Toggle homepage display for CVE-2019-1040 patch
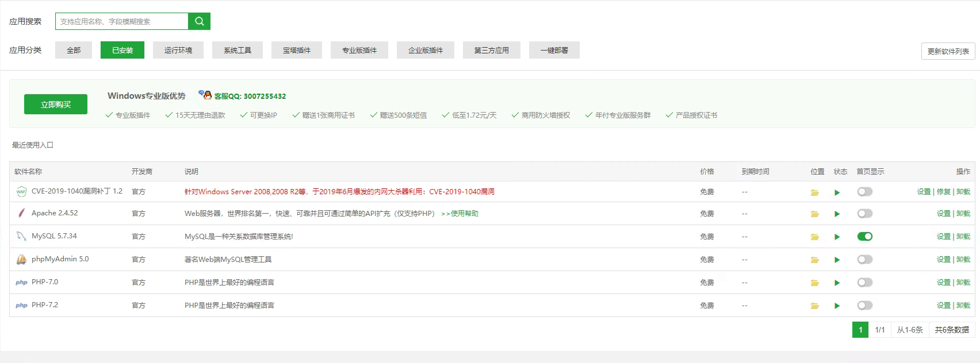 [x=864, y=192]
